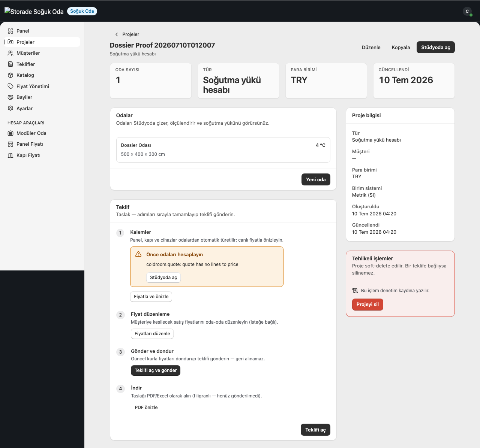Click the Müşteriler people icon
The width and height of the screenshot is (480, 448).
(10, 53)
